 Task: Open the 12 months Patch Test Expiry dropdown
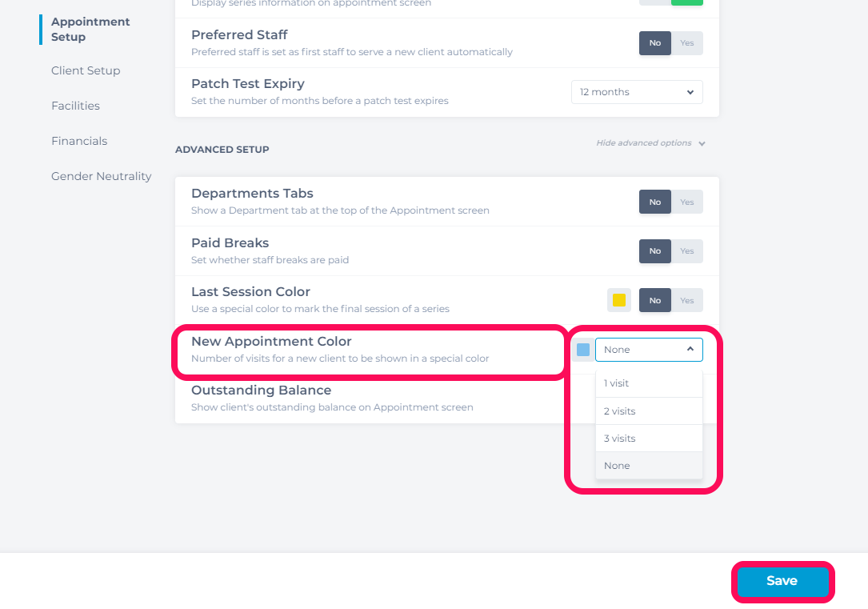click(637, 92)
